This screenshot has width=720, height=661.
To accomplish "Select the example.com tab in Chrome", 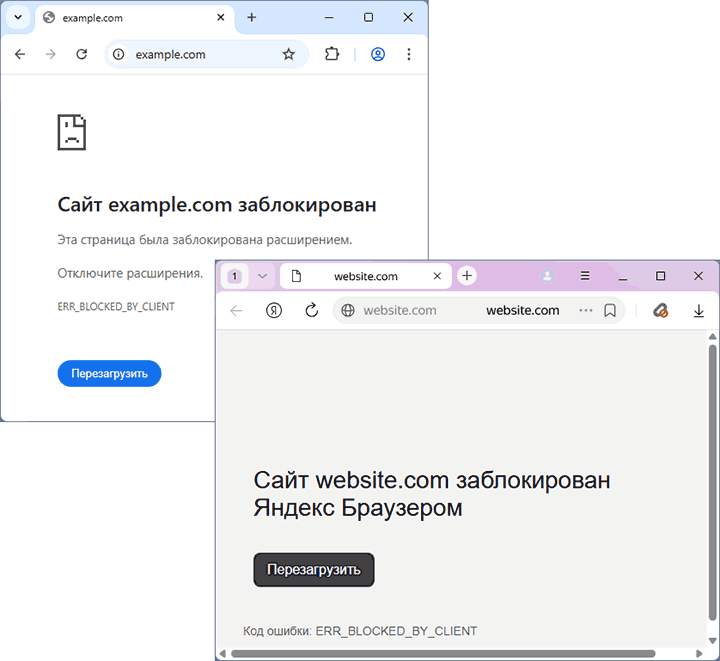I will [135, 18].
